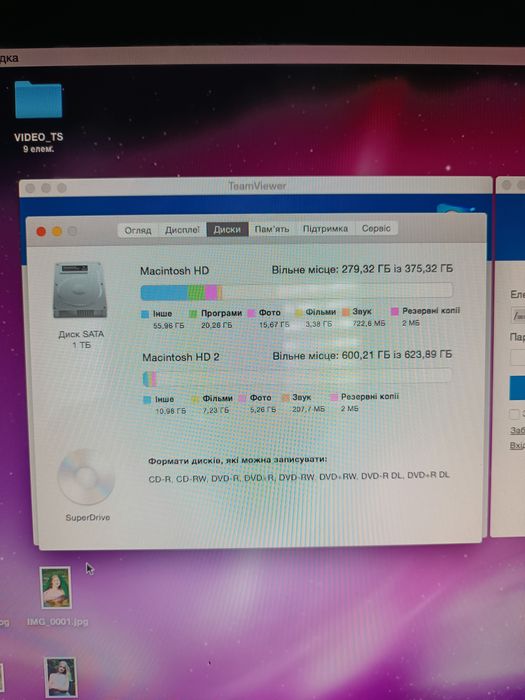Click Резервні копії swatch under Macintosh HD
The height and width of the screenshot is (700, 525).
pos(395,311)
